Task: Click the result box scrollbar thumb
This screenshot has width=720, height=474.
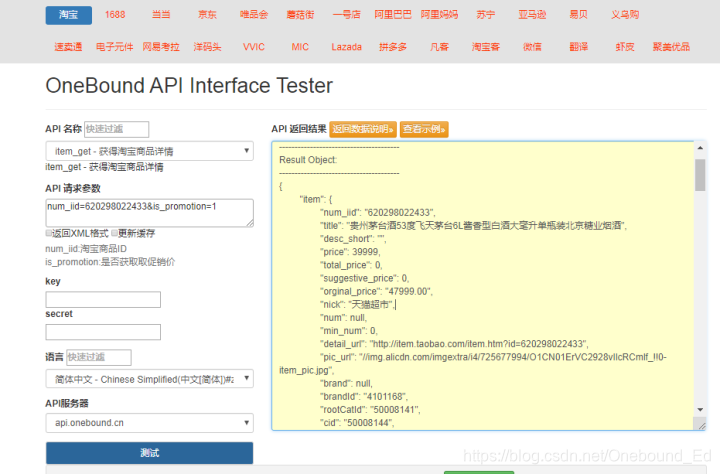Action: point(700,175)
